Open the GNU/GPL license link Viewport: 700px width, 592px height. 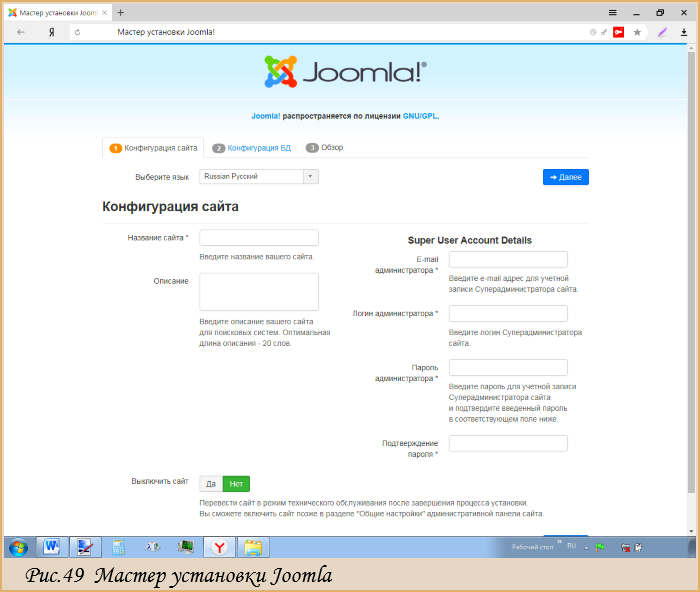coord(420,116)
